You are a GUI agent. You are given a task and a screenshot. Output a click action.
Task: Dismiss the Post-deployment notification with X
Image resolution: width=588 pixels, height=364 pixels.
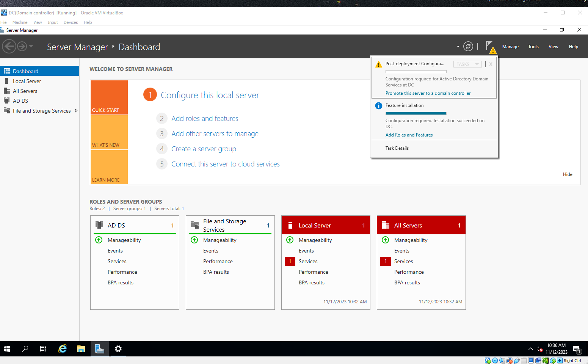pos(491,64)
